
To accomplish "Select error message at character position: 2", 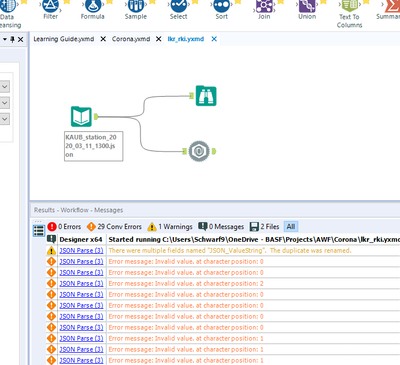I will pyautogui.click(x=186, y=284).
